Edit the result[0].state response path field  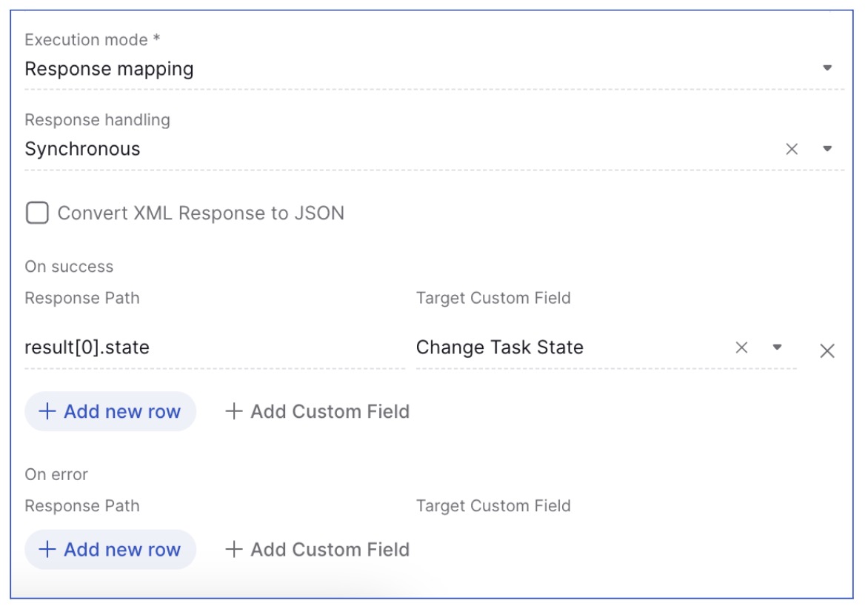coord(215,347)
